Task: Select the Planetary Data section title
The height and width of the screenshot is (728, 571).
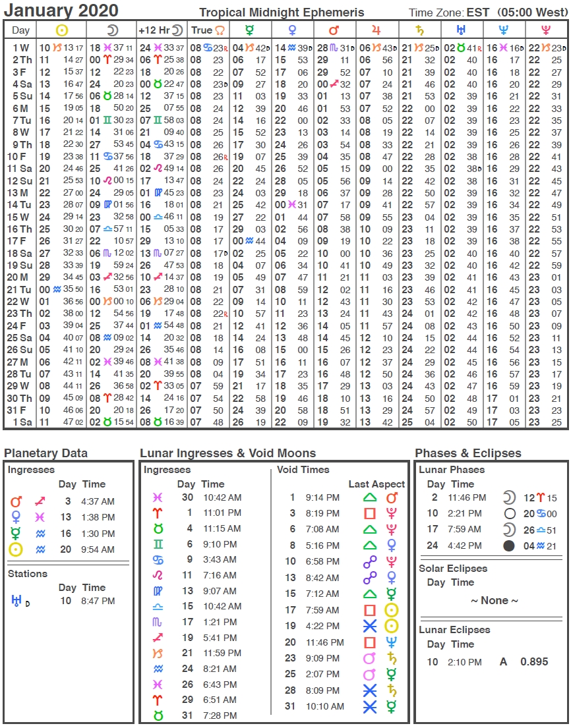Action: pyautogui.click(x=45, y=453)
